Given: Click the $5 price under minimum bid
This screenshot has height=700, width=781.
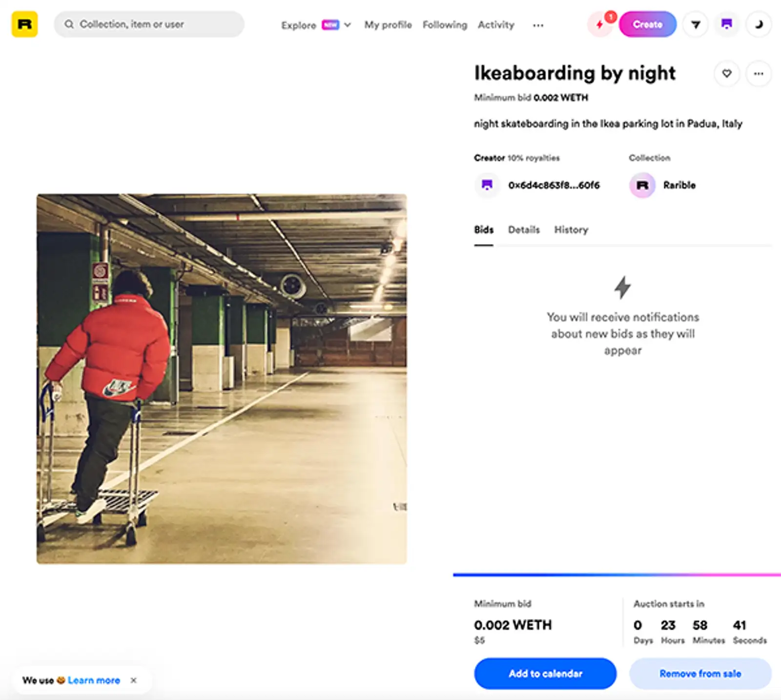Looking at the screenshot, I should (479, 640).
